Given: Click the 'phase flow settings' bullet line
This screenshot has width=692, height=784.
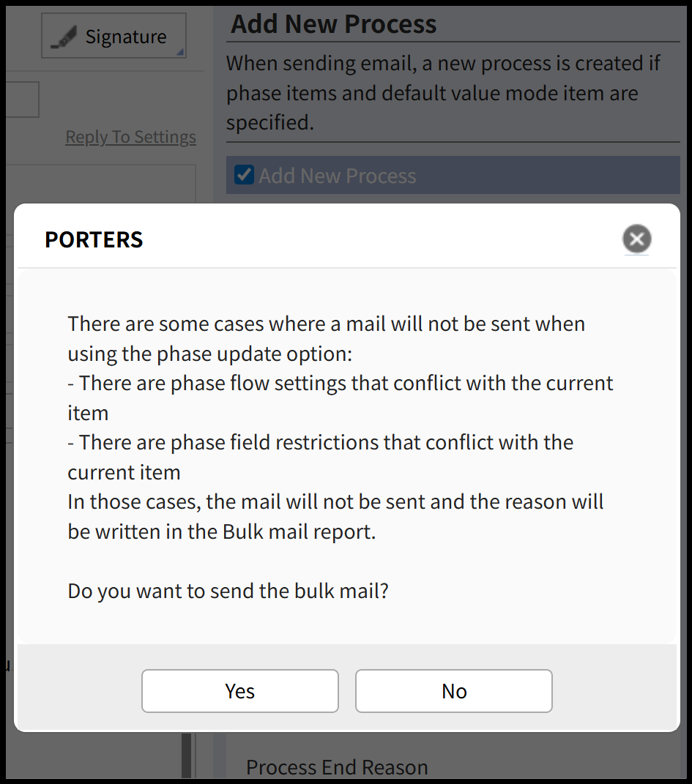Looking at the screenshot, I should point(341,384).
